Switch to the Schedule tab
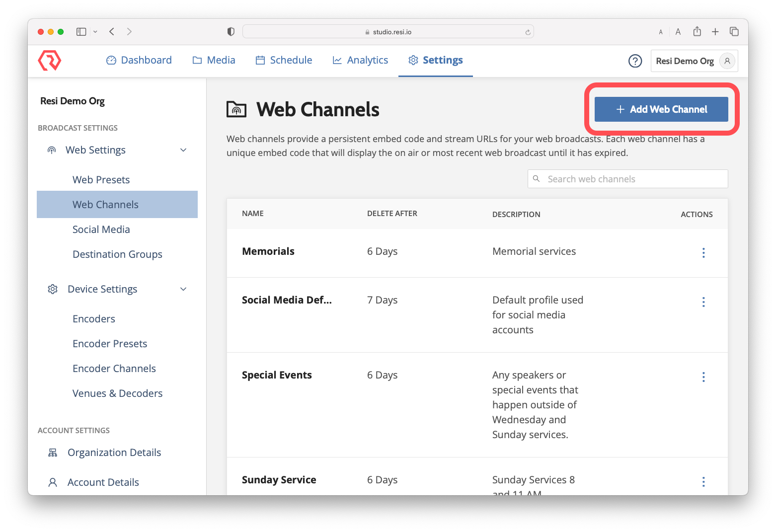The image size is (776, 532). pos(284,60)
